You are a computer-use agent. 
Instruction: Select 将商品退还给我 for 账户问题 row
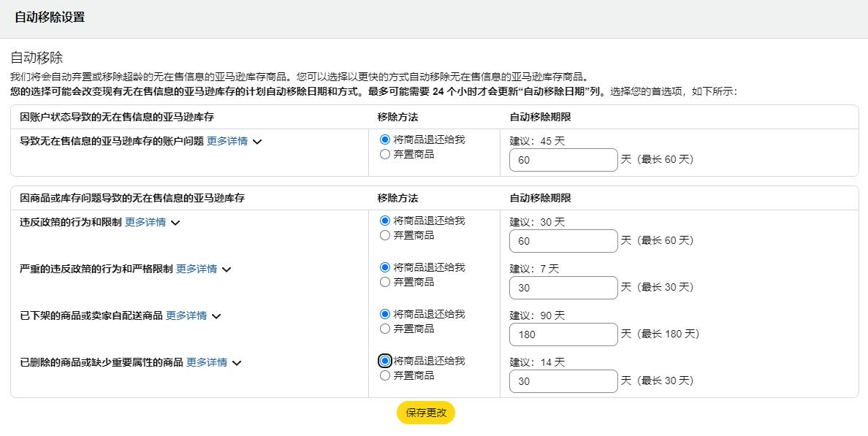tap(385, 139)
